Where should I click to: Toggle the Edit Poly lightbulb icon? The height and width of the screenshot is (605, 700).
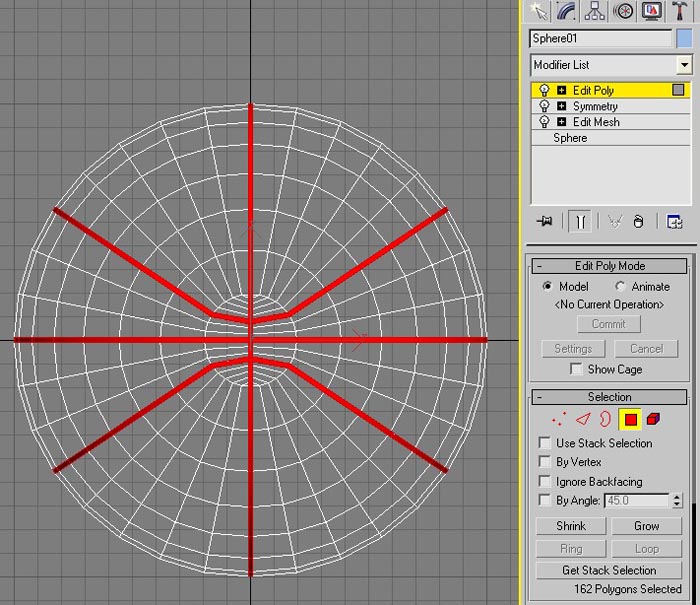[x=544, y=90]
